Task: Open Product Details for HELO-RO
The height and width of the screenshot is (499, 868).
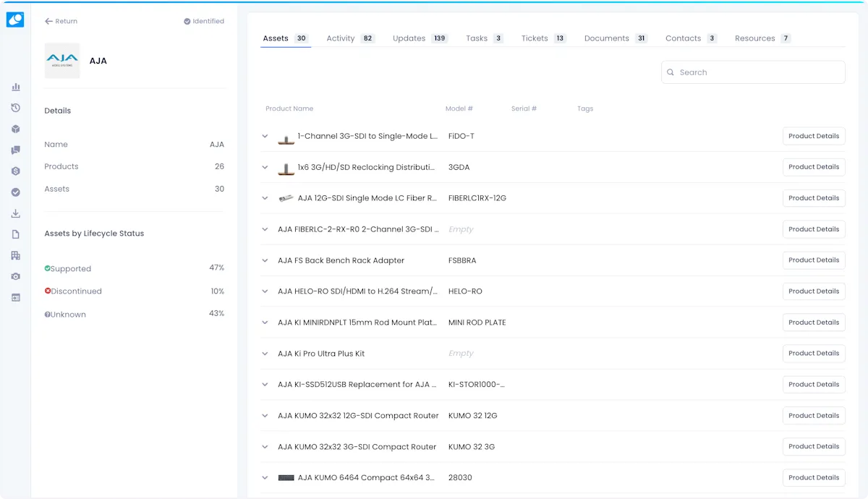Action: click(814, 291)
